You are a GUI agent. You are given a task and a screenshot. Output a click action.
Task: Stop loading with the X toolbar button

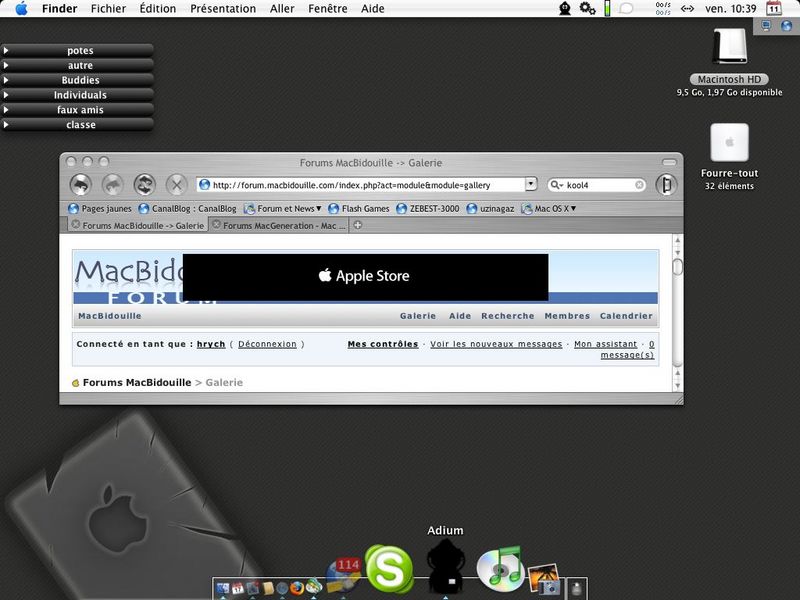pos(177,185)
